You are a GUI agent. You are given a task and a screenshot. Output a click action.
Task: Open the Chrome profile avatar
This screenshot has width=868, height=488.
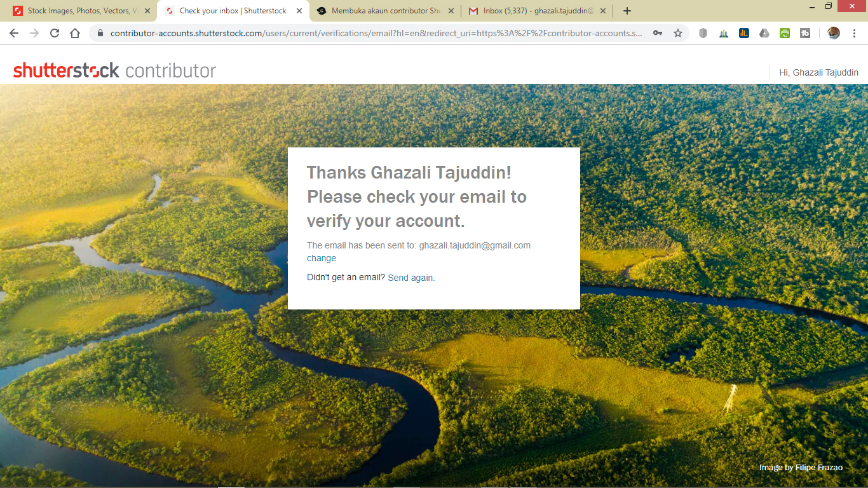coord(834,33)
